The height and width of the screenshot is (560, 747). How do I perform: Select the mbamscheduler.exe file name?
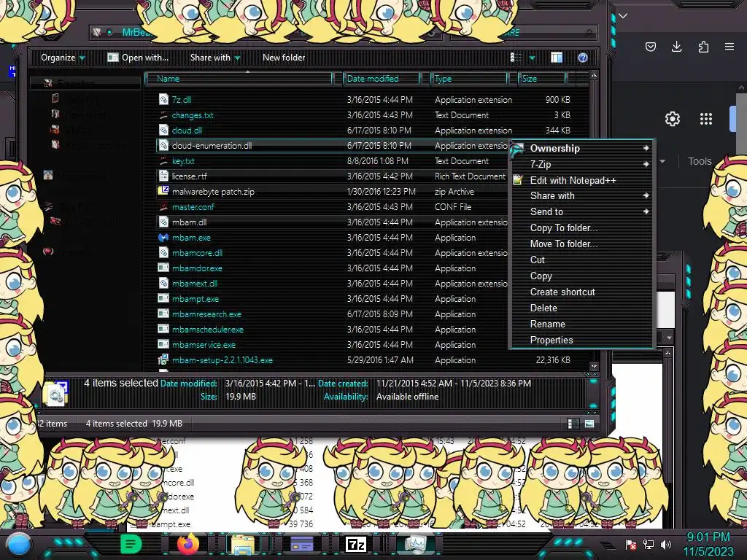tap(208, 330)
